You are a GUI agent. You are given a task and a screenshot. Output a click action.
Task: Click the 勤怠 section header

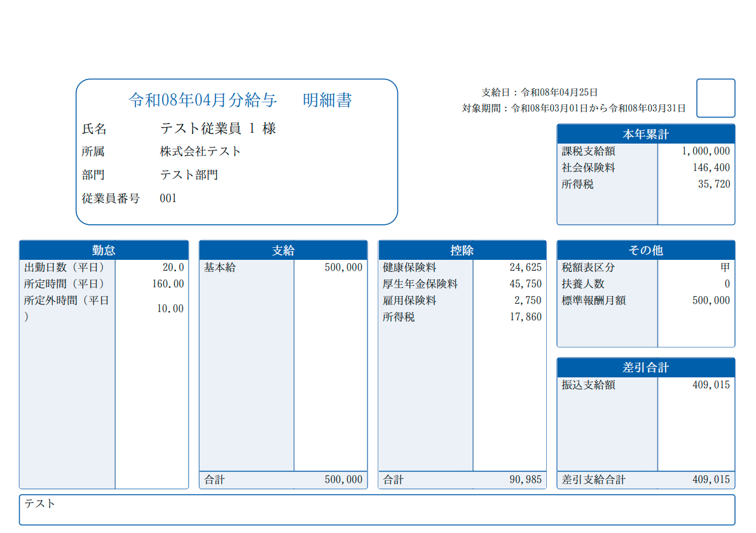pos(104,250)
